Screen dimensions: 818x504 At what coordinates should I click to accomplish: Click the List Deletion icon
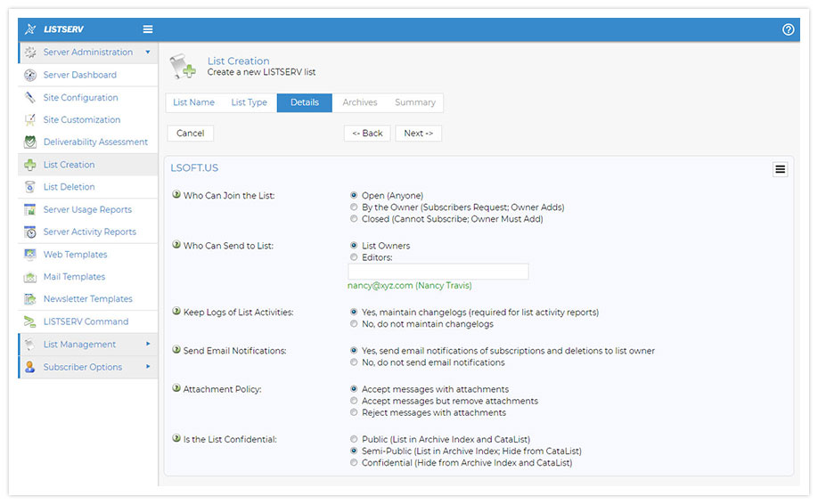pos(30,187)
